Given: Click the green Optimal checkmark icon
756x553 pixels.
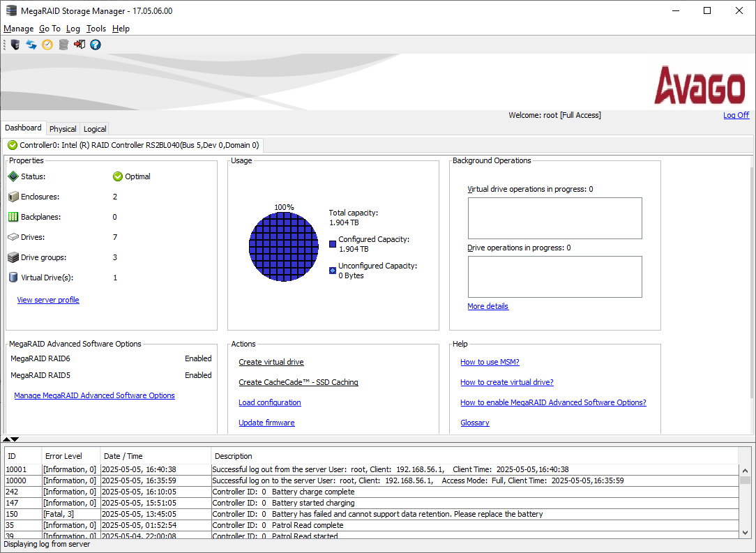Looking at the screenshot, I should coord(118,176).
